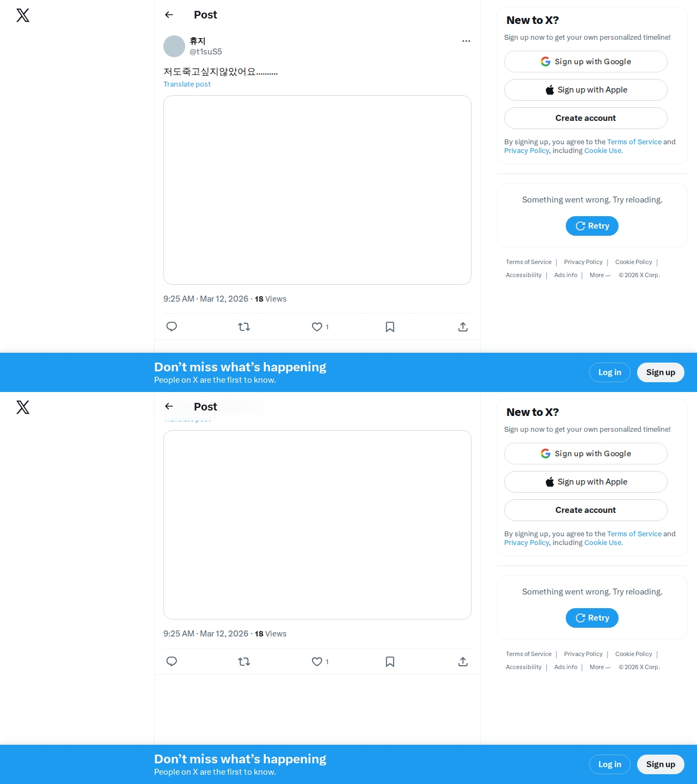Bookmark the upper post
The width and height of the screenshot is (697, 784).
[x=390, y=327]
